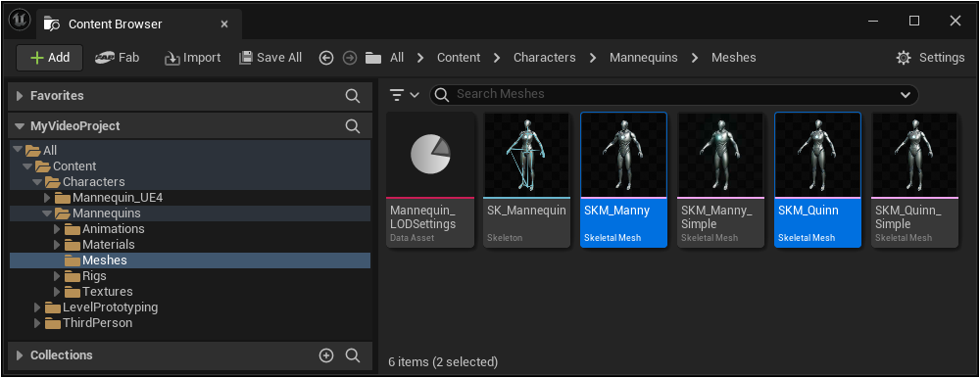Expand the LevelPrototyping folder arrow

point(37,307)
